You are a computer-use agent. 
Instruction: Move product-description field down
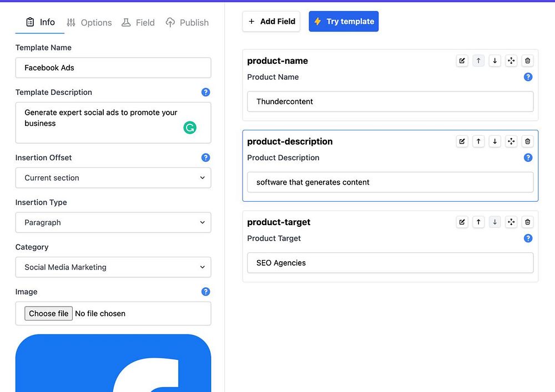point(495,141)
